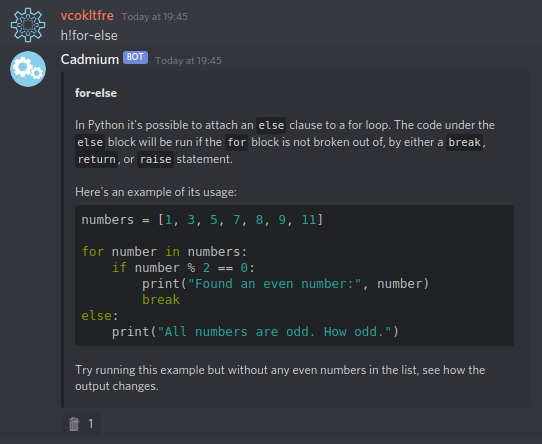Click the green 'break' keyword in code block
Image resolution: width=542 pixels, height=444 pixels.
tap(161, 299)
